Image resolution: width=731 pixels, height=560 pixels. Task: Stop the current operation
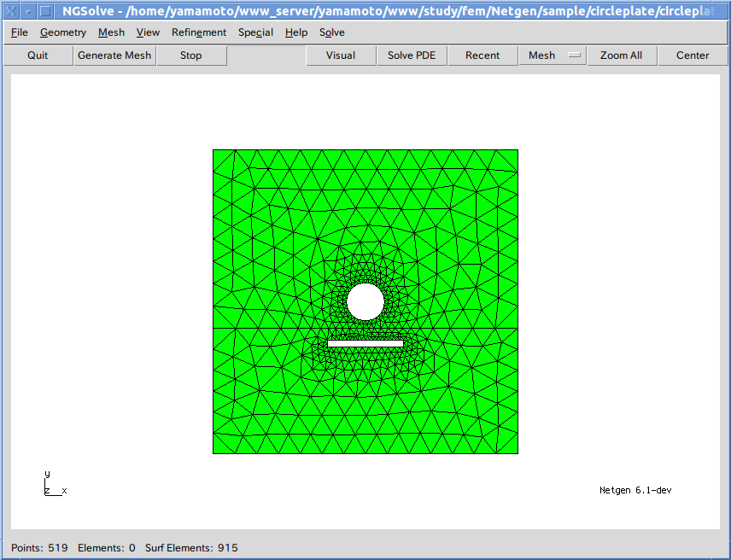tap(191, 55)
